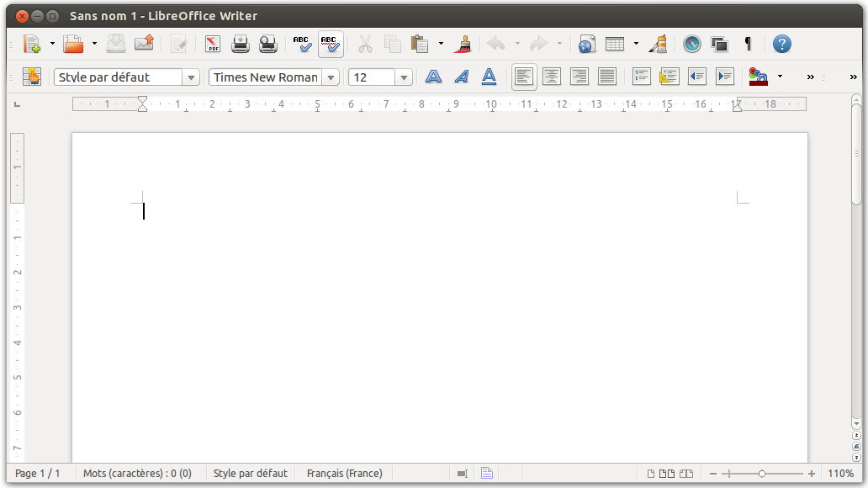Align text right
The width and height of the screenshot is (868, 488).
click(579, 77)
